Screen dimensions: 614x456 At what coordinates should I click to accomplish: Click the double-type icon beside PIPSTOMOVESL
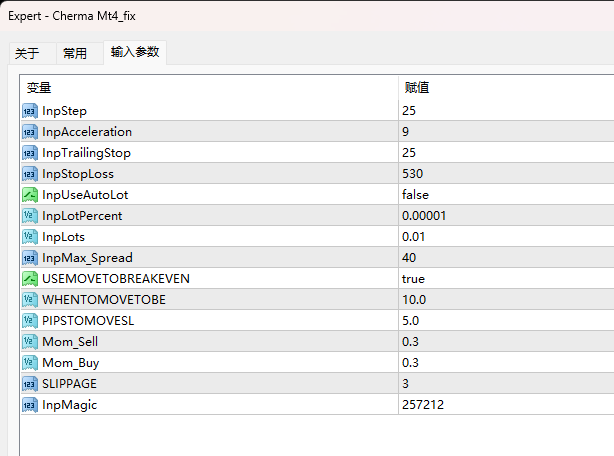30,321
